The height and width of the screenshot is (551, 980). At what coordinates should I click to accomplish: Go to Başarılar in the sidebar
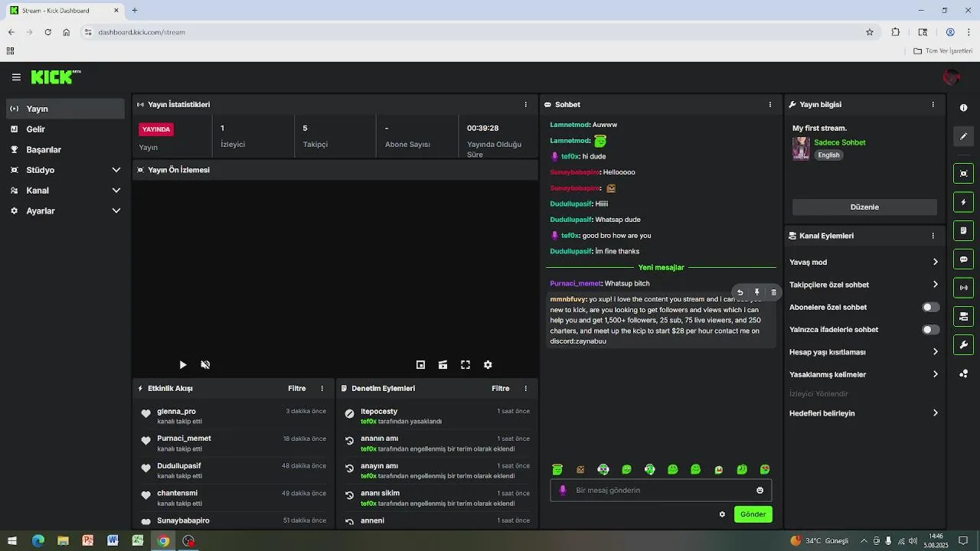point(65,150)
